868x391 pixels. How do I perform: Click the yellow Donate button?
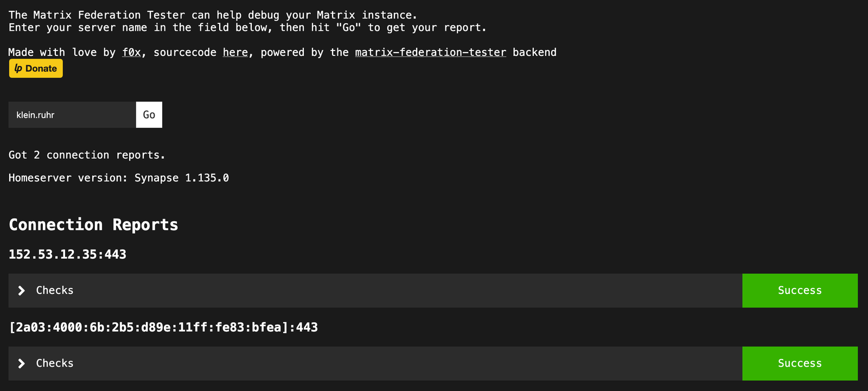point(36,68)
